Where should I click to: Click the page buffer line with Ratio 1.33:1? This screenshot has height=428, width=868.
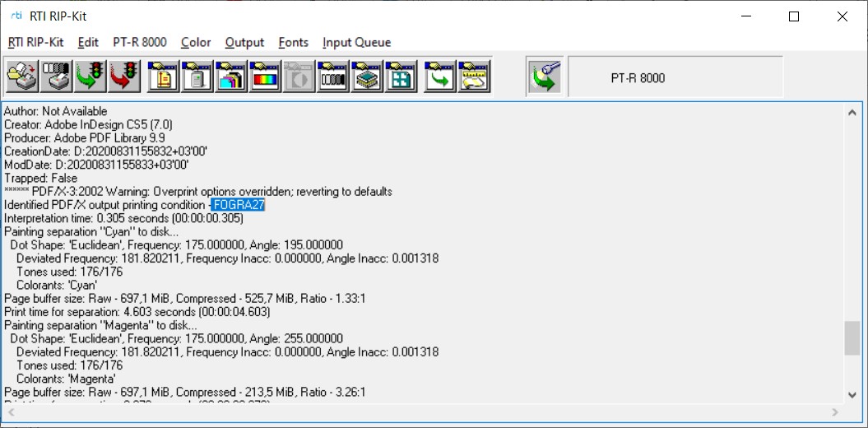(x=185, y=299)
